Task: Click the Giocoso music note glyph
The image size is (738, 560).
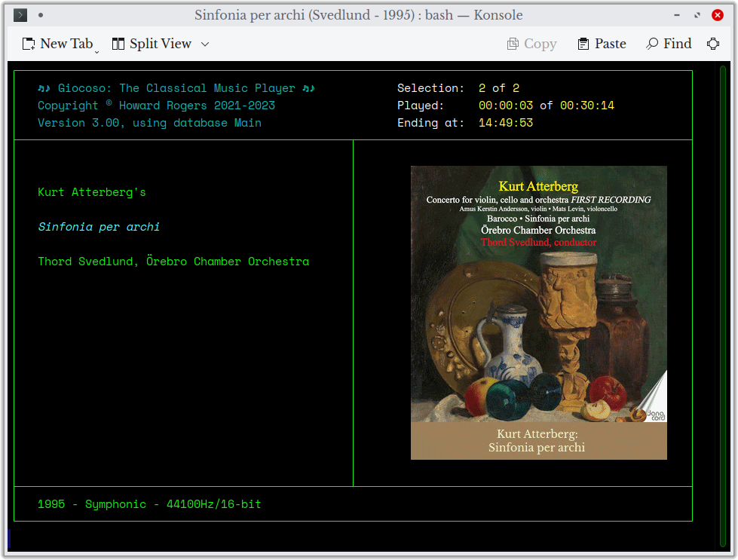Action: point(43,87)
